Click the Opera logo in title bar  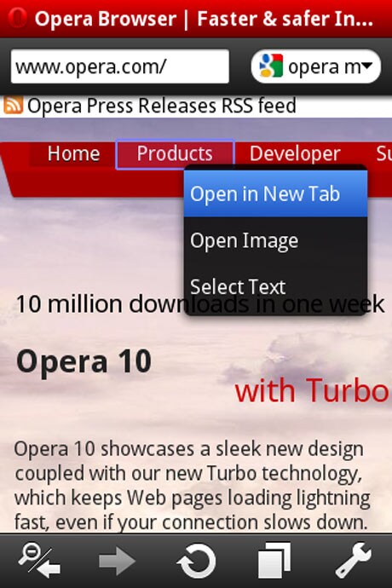[17, 18]
